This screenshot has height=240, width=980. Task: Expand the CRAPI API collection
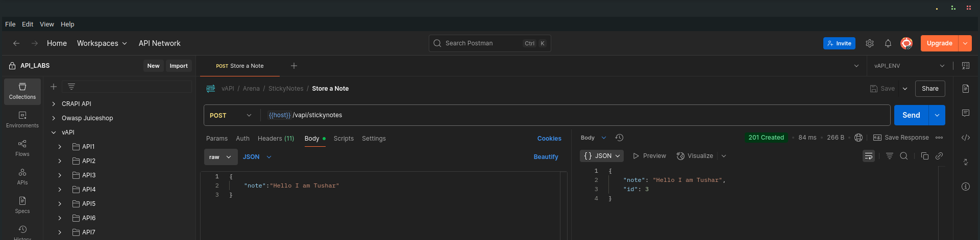(x=54, y=104)
